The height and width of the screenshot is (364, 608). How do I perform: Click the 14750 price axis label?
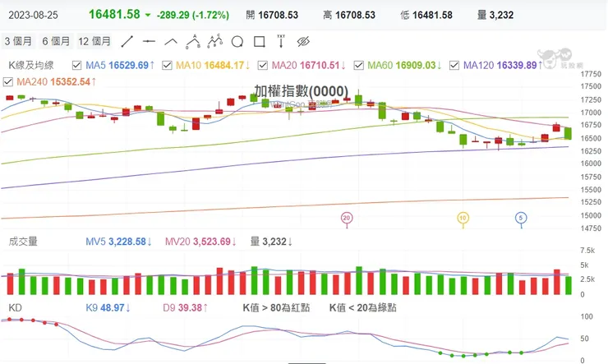[591, 228]
